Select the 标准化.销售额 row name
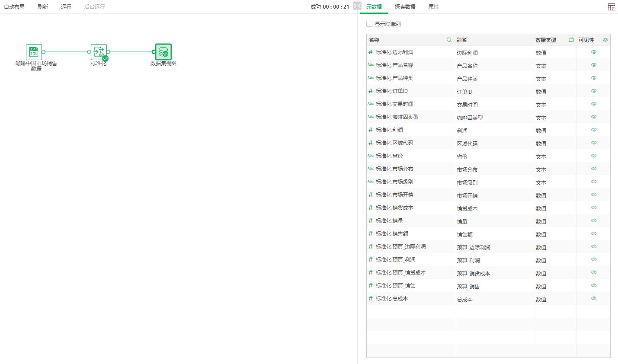Image resolution: width=618 pixels, height=364 pixels. pos(392,233)
